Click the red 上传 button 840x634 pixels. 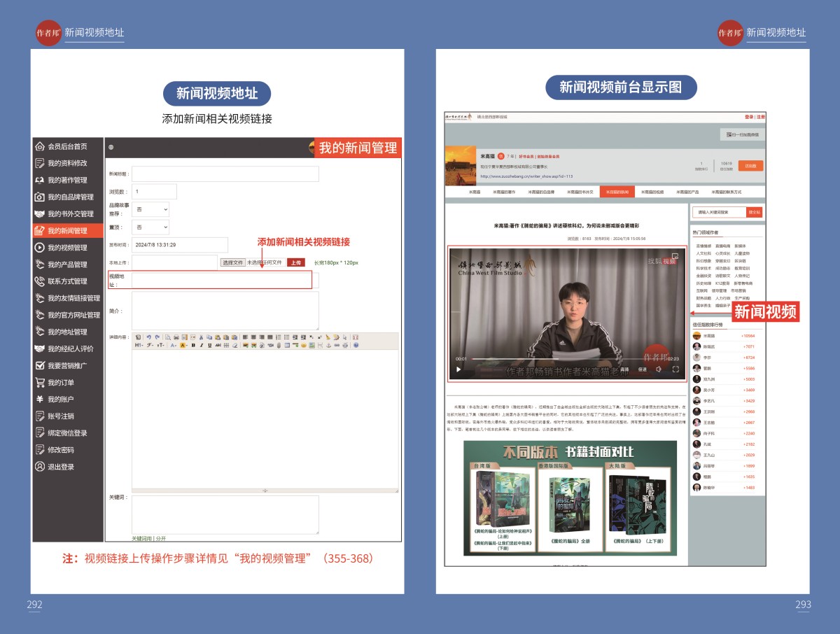296,262
